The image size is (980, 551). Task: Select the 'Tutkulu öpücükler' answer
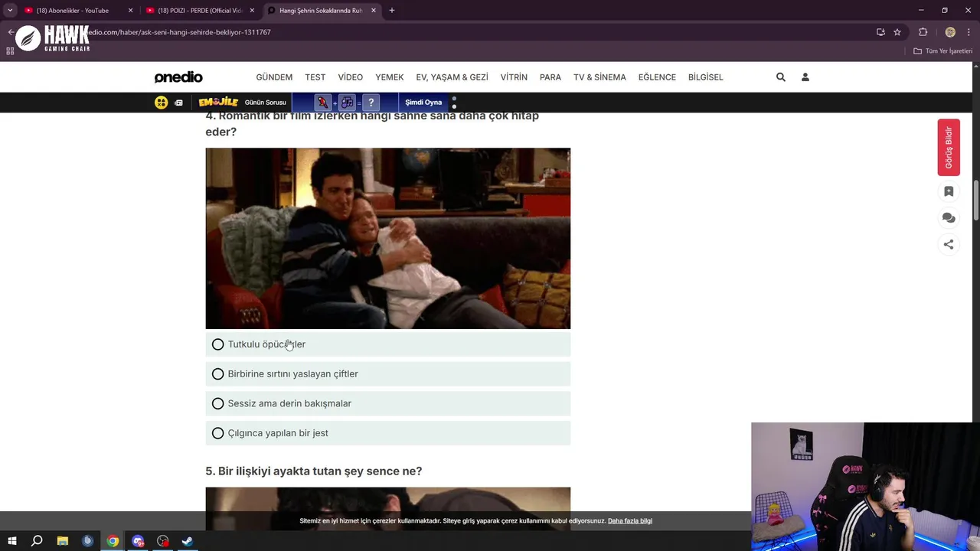[x=388, y=344]
